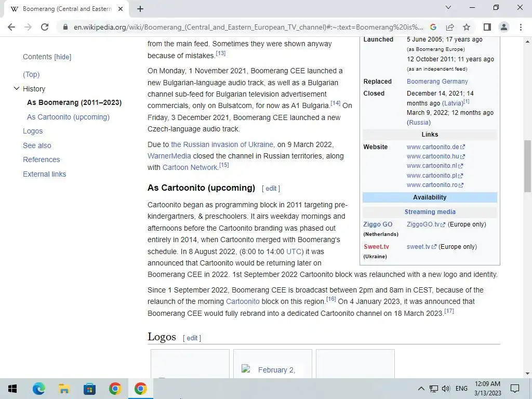Open a new browser tab
This screenshot has width=532, height=399.
pos(140,9)
